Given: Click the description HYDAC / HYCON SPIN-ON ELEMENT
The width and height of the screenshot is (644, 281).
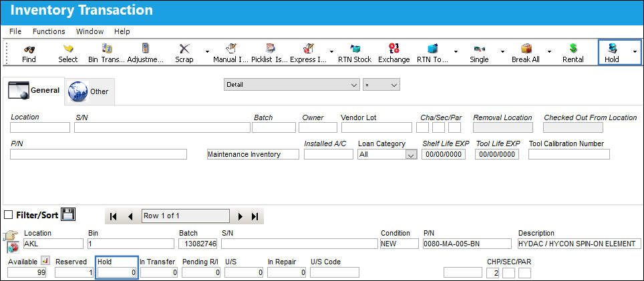Looking at the screenshot, I should coord(579,244).
